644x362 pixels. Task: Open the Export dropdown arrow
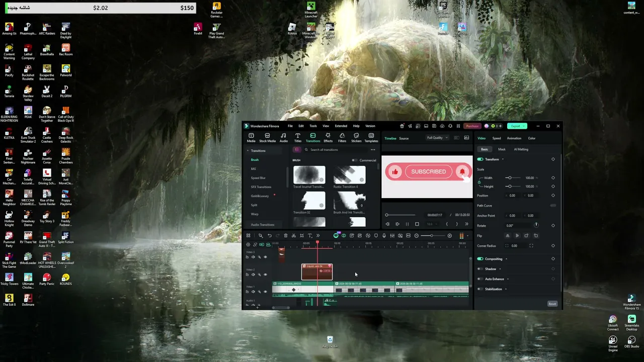524,126
